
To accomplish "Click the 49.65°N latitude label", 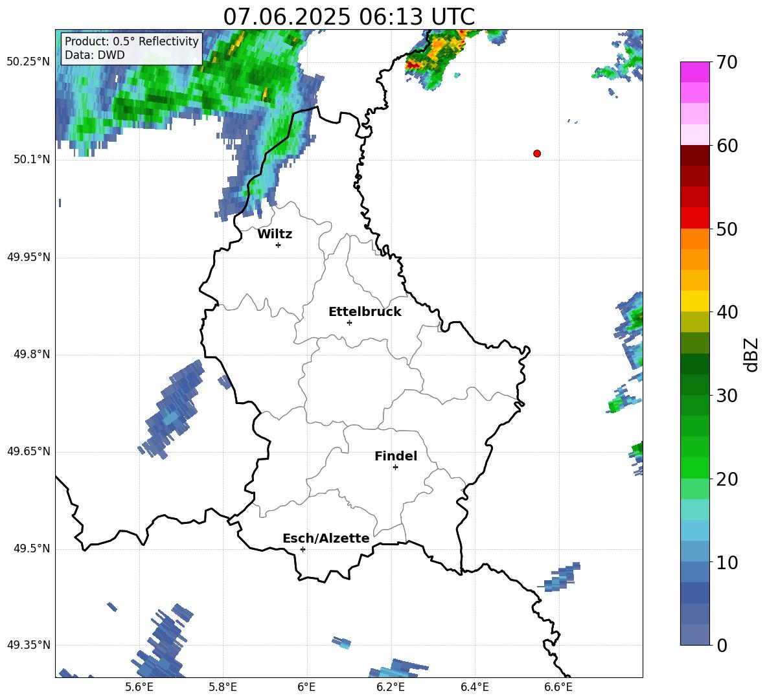I will point(29,451).
